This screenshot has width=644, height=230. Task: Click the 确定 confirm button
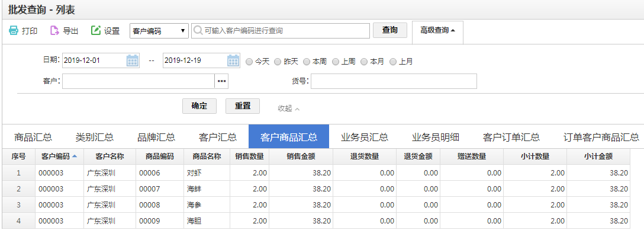(199, 106)
